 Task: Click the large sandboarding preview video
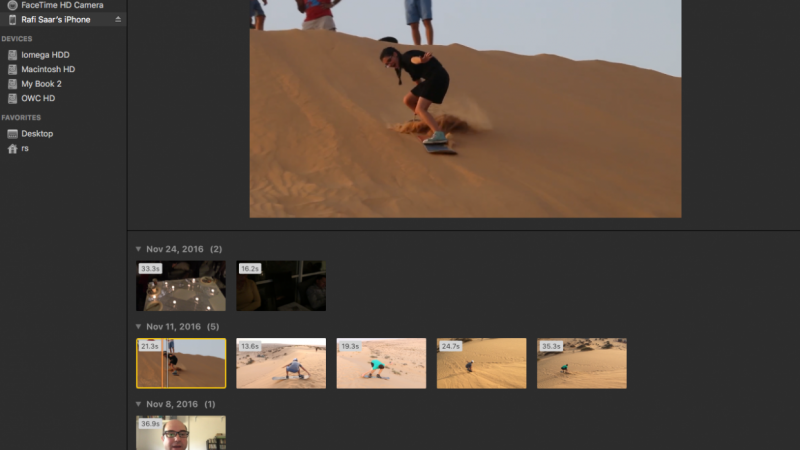point(465,109)
